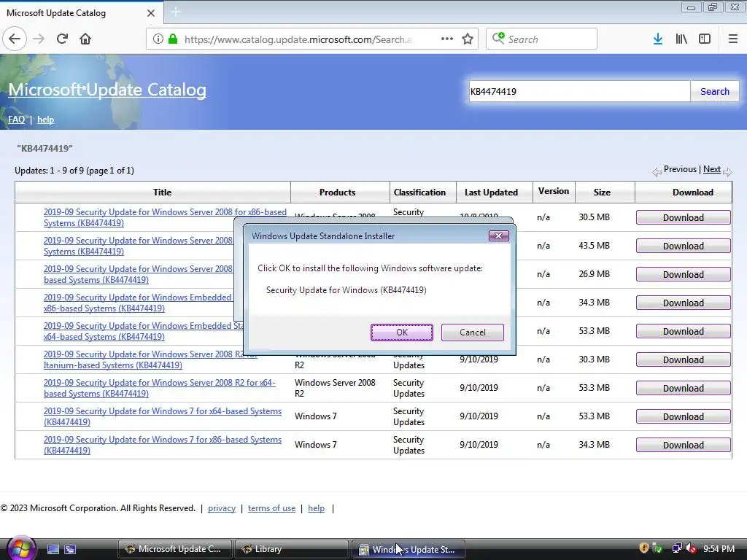Click the Switch between windows quick launch icon
Screen dimensions: 747x560
pos(70,549)
